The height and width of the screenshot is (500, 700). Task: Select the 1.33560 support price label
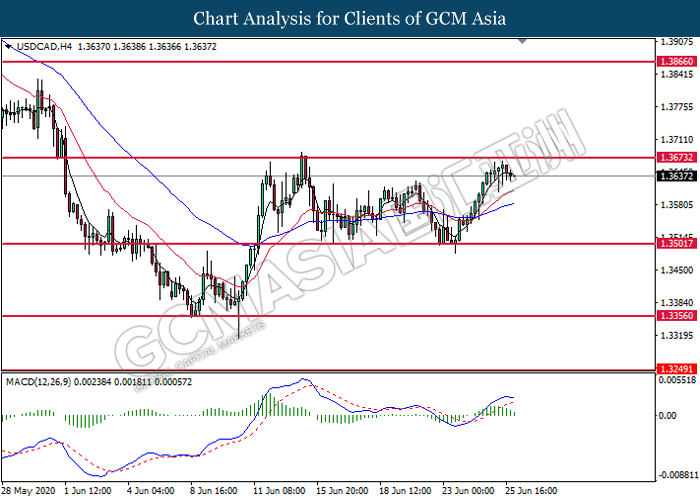point(677,316)
